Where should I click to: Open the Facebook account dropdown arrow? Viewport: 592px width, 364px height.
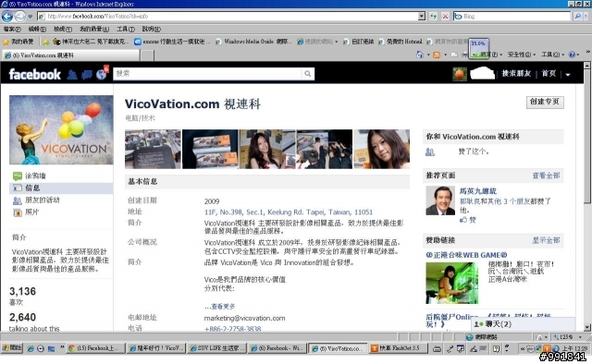567,74
